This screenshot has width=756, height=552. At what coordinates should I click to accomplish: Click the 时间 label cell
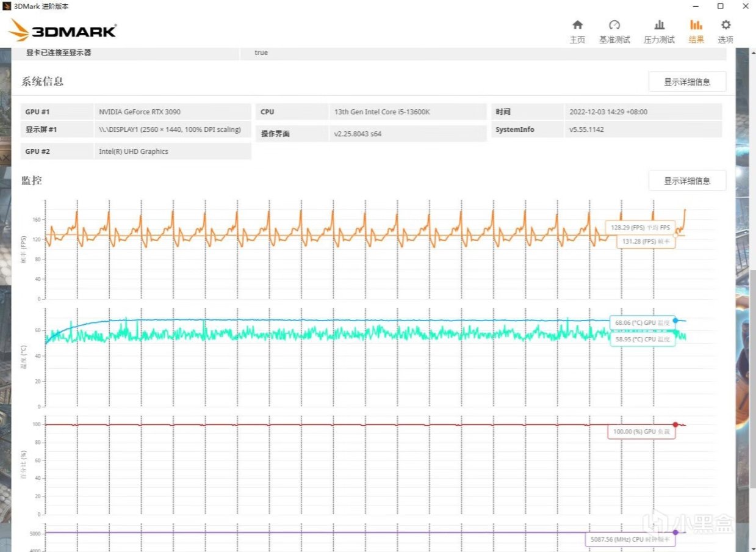[x=527, y=112]
